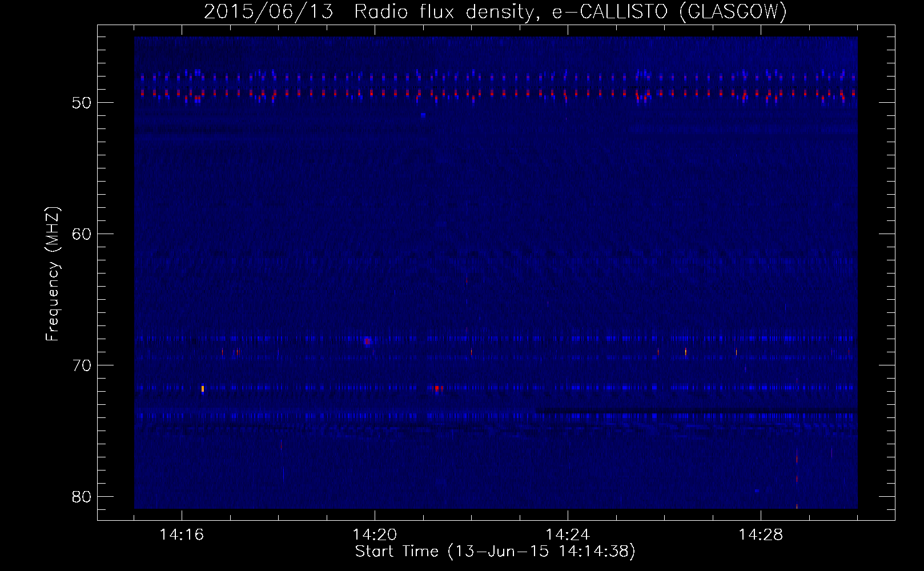The image size is (924, 571).
Task: Click the 14:28 time tick label
Action: [761, 535]
